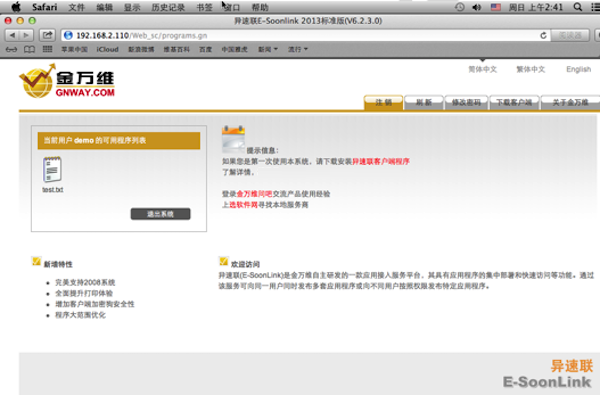
Task: Select the 刷新 tab
Action: (x=424, y=103)
